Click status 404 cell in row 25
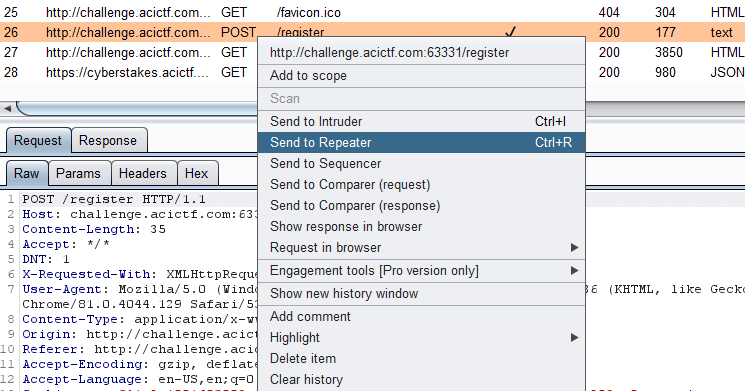Screen dimensions: 745x391 [x=609, y=12]
